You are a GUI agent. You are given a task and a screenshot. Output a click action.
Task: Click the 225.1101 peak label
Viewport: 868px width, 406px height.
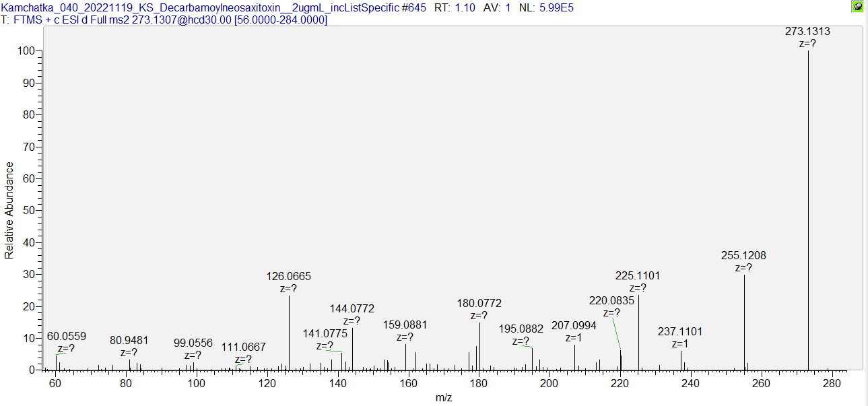638,276
